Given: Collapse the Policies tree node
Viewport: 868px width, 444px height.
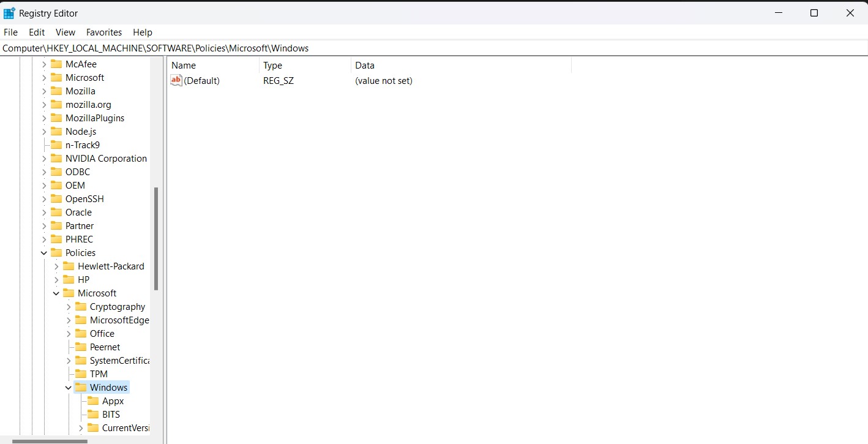Looking at the screenshot, I should click(x=43, y=252).
